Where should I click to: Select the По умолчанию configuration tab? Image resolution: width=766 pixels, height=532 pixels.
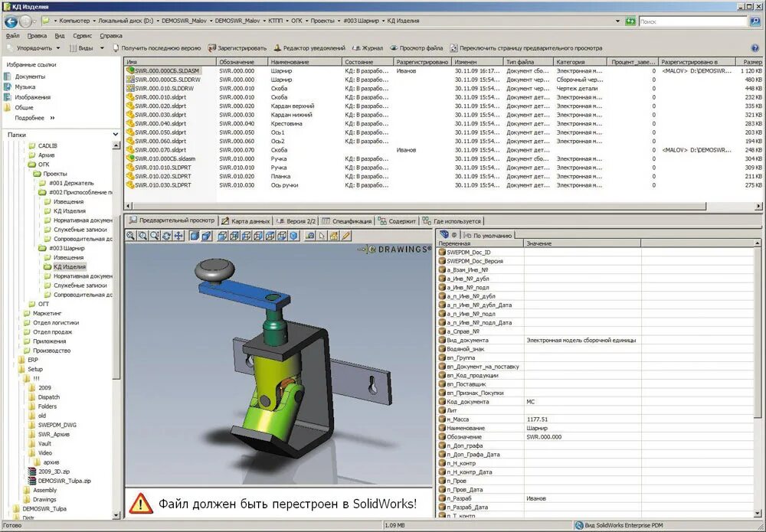488,235
